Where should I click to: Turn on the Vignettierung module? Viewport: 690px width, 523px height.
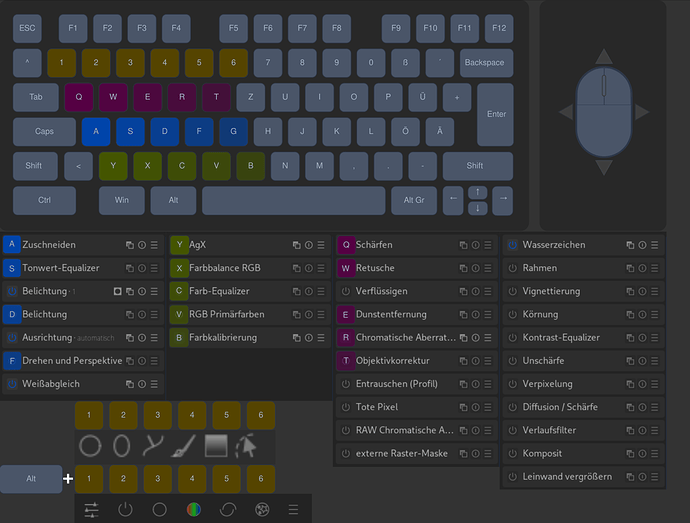513,291
